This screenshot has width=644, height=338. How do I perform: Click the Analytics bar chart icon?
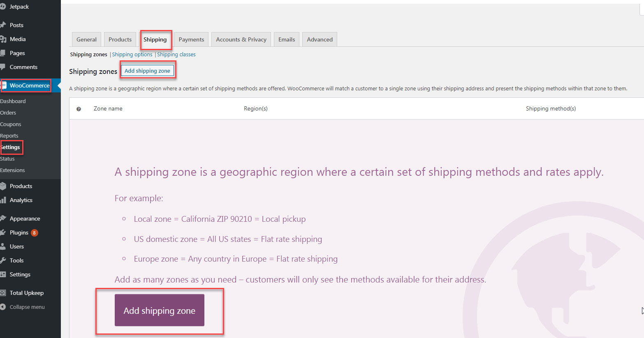pyautogui.click(x=3, y=200)
